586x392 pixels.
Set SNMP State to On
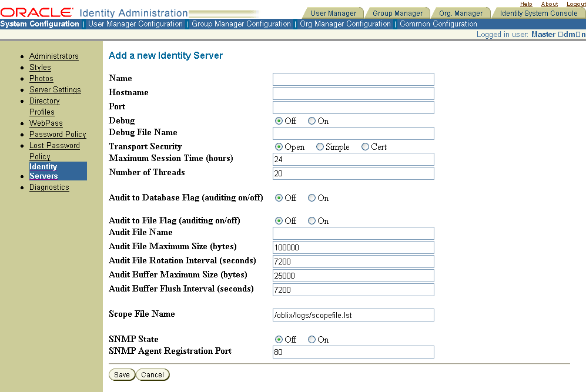(312, 340)
